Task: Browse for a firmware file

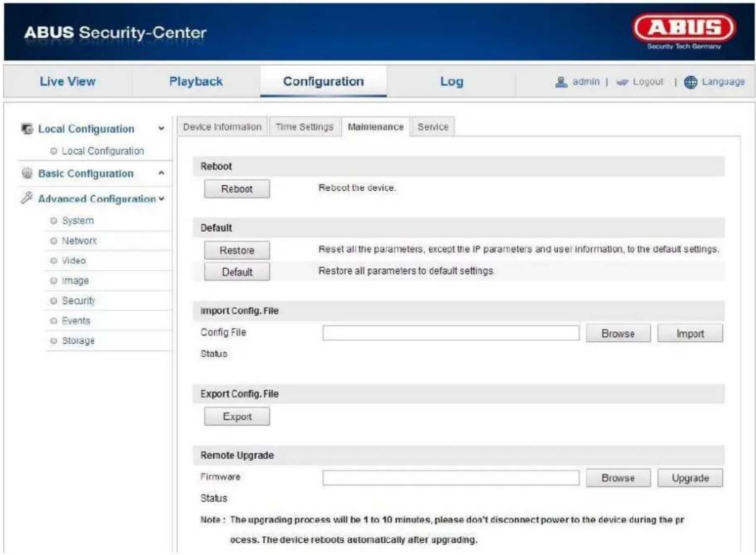Action: 618,478
